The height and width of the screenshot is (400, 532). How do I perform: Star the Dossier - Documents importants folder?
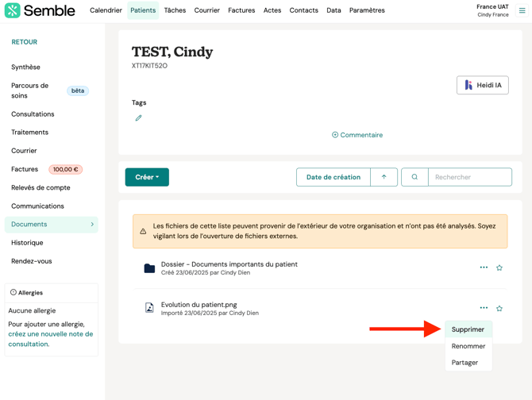point(499,267)
